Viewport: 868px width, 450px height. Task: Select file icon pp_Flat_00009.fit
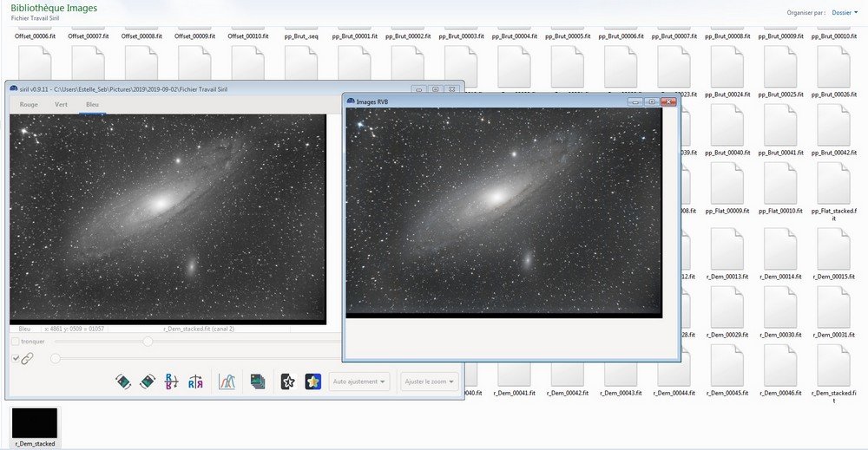coord(727,184)
